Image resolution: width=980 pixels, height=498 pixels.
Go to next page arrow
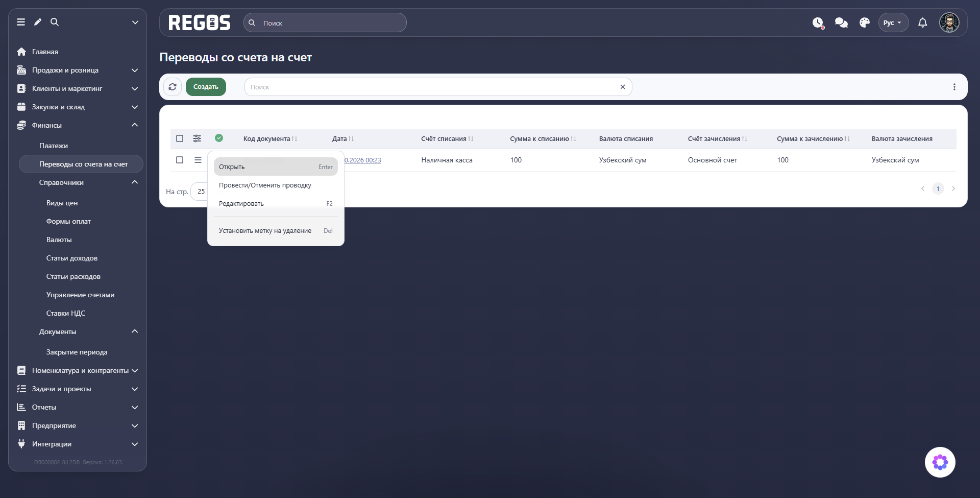click(953, 188)
